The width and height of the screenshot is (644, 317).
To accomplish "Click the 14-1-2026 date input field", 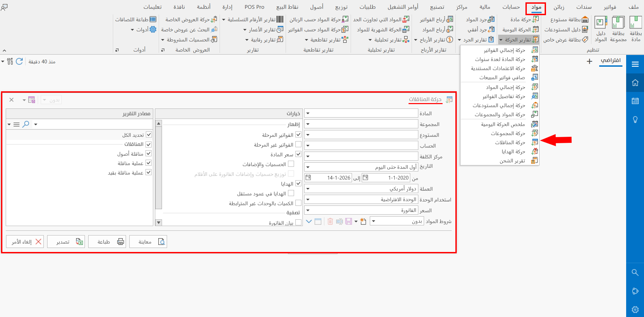I will 336,178.
